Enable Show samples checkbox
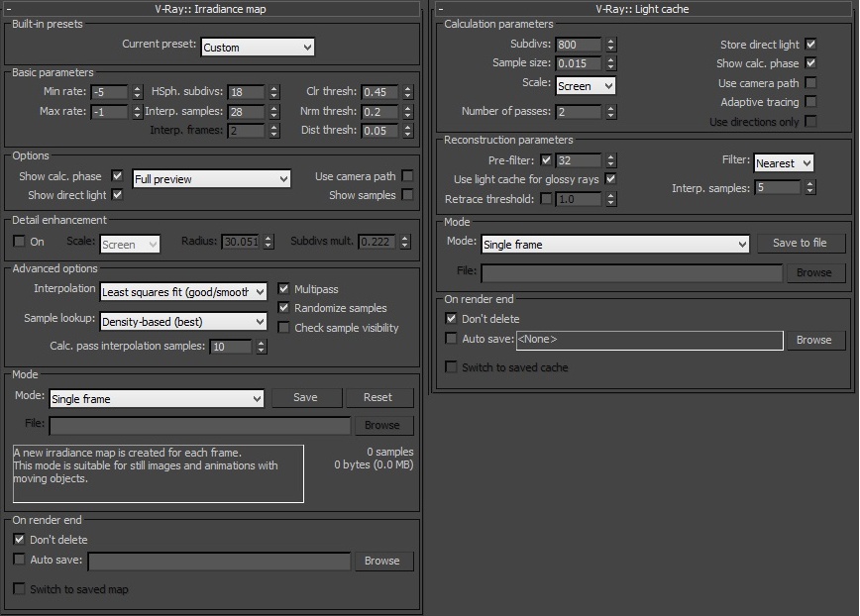Image resolution: width=860 pixels, height=616 pixels. pos(407,194)
